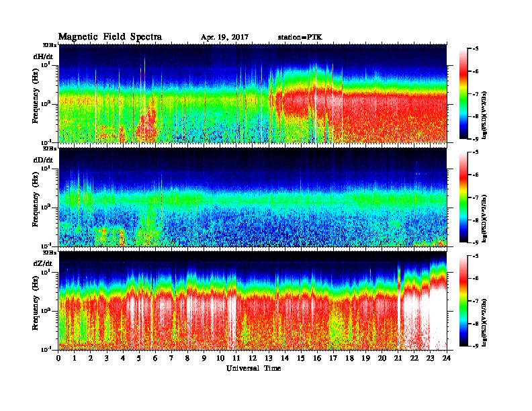Click hour "16" on the time axis
The image size is (532, 411).
(x=317, y=359)
